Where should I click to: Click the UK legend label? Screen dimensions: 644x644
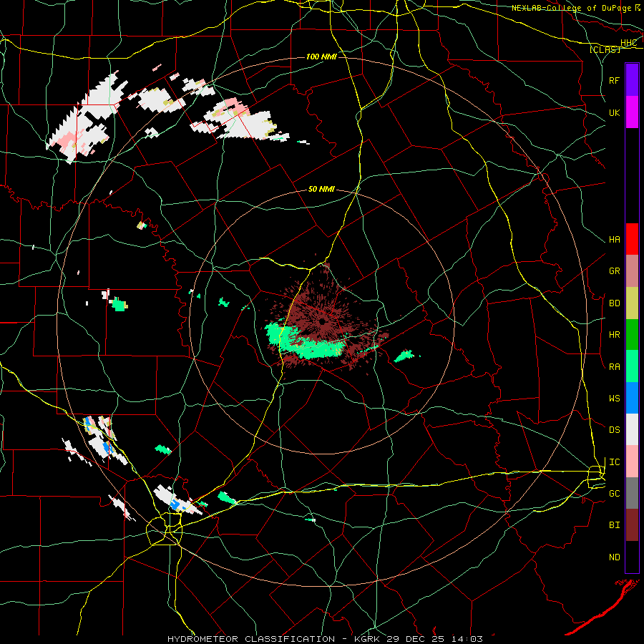point(614,112)
